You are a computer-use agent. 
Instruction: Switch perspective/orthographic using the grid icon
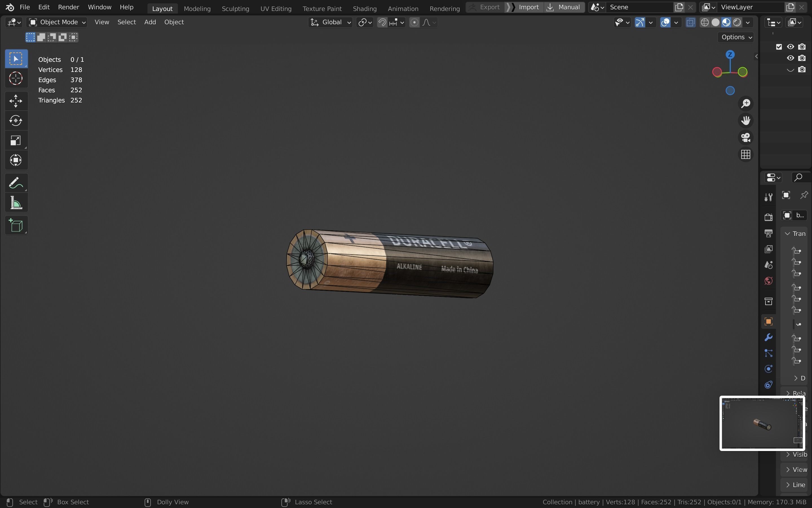point(745,155)
